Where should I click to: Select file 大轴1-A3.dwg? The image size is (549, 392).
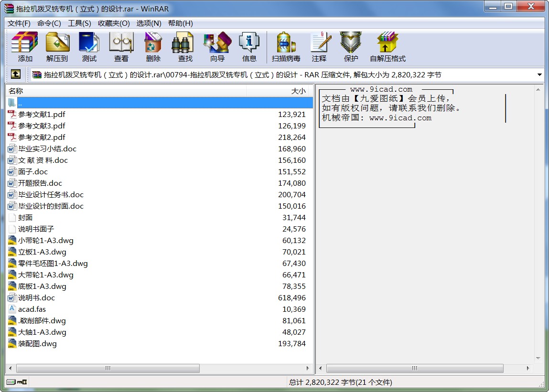click(160, 332)
